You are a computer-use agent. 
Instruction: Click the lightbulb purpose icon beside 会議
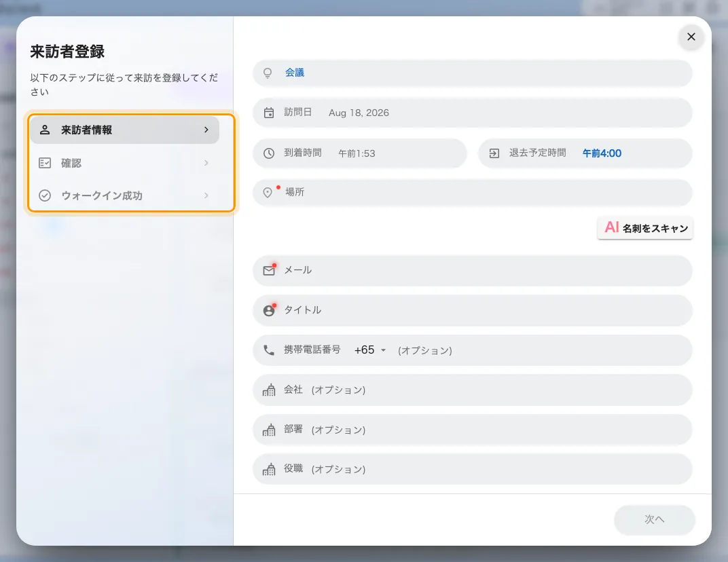[268, 73]
